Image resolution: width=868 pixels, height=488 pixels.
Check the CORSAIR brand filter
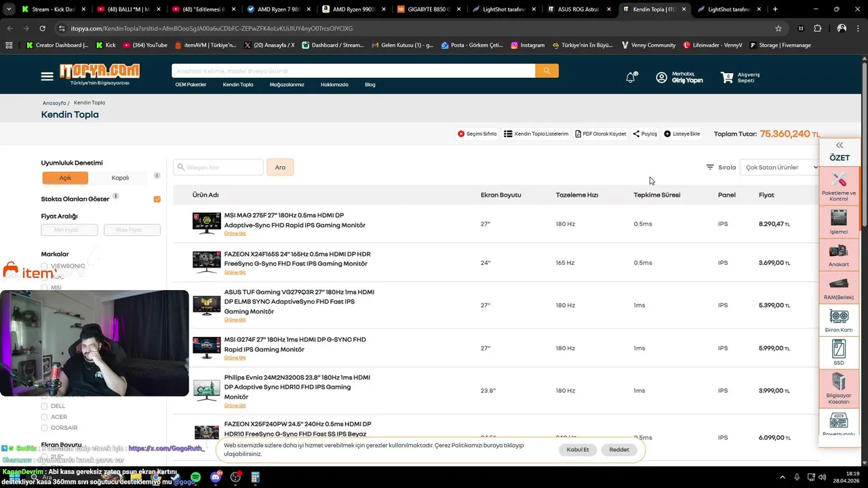(x=45, y=428)
